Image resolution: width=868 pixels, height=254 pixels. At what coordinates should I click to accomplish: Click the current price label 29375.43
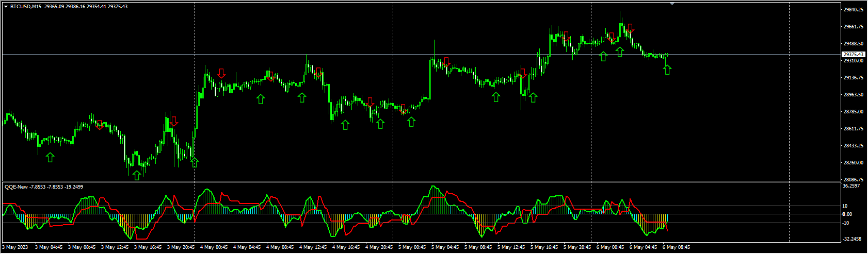[853, 54]
